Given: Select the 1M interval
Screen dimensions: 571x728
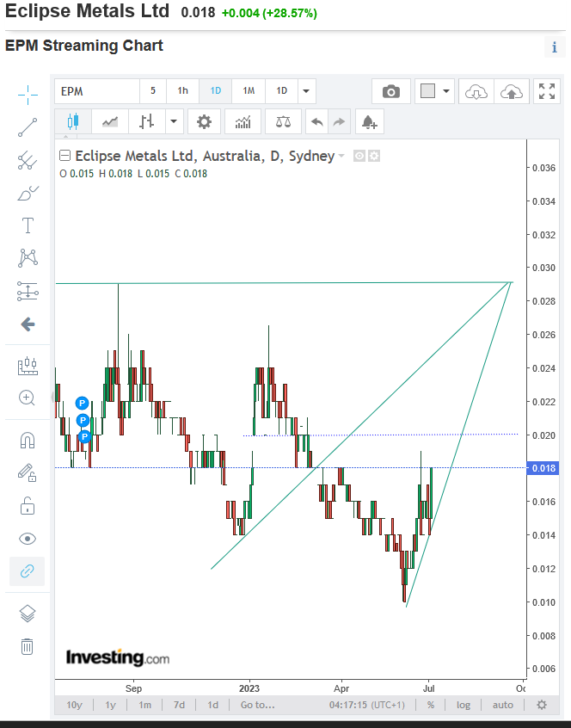Looking at the screenshot, I should tap(249, 91).
